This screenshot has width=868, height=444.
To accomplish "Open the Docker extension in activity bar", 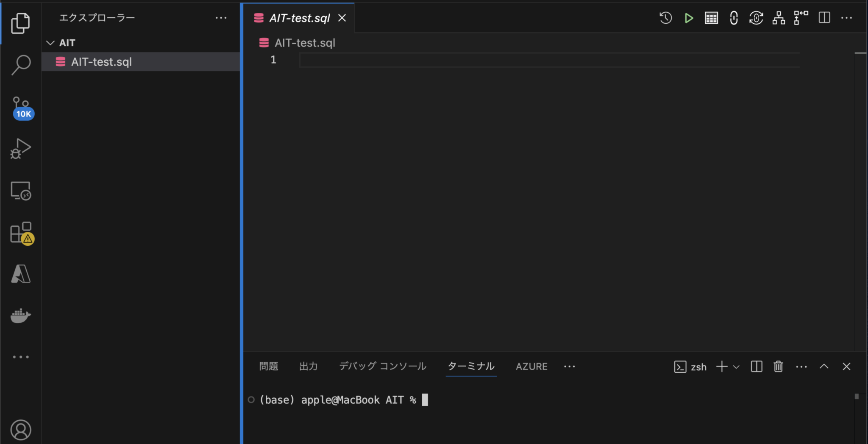I will 20,316.
